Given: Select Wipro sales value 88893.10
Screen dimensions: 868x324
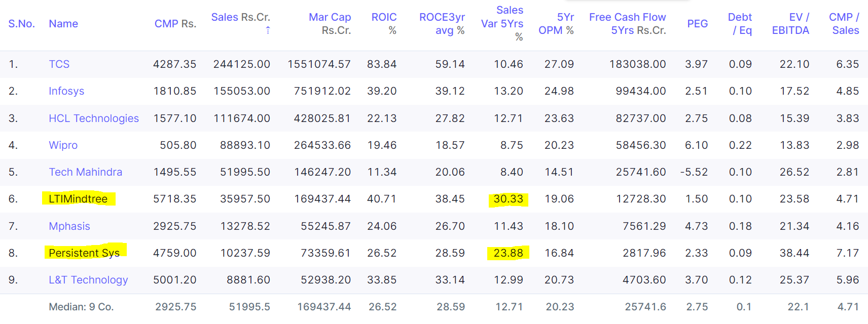Looking at the screenshot, I should coord(245,145).
